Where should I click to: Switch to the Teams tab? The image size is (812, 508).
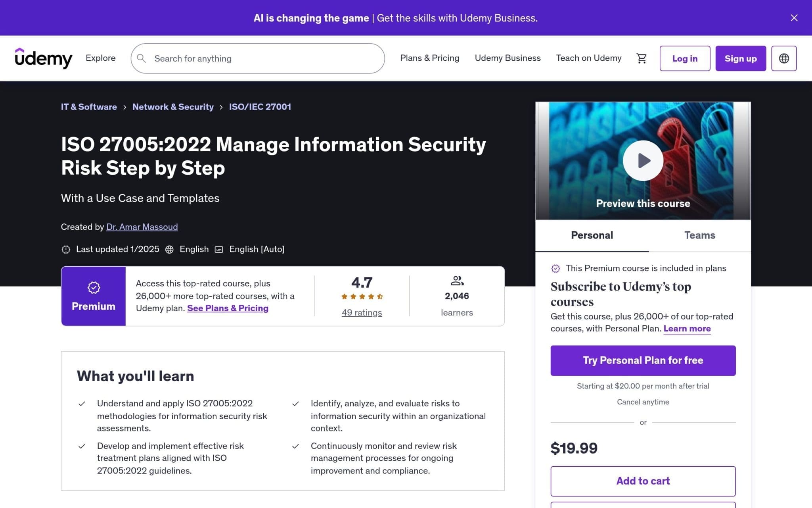(x=700, y=235)
